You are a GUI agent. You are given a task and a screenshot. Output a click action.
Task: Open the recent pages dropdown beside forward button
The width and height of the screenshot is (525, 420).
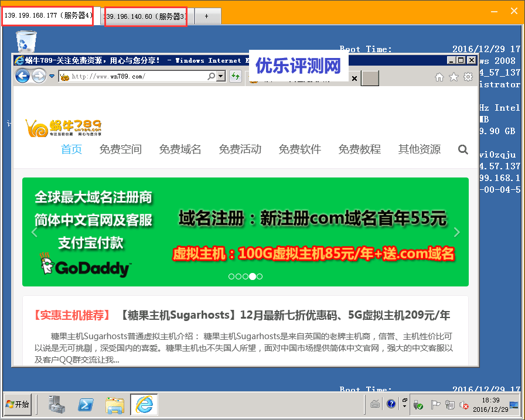click(x=52, y=76)
